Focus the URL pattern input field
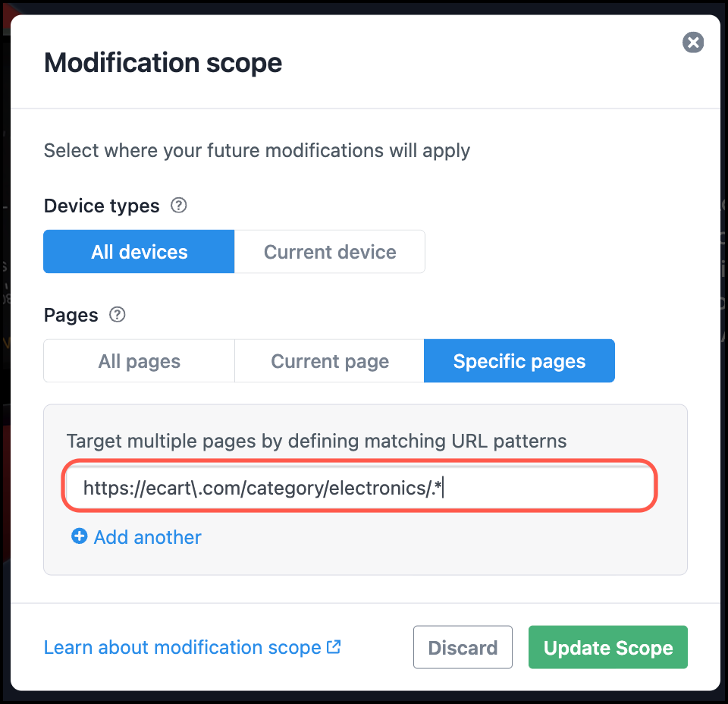Image resolution: width=728 pixels, height=704 pixels. [359, 488]
